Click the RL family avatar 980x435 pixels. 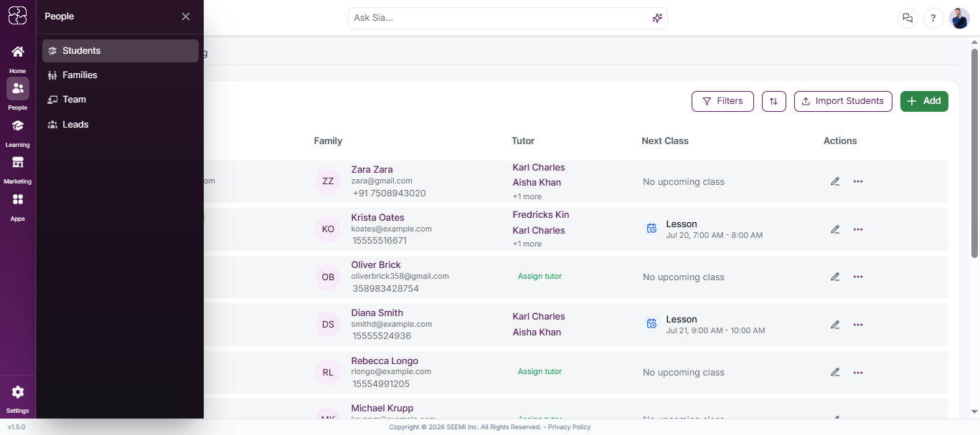pyautogui.click(x=328, y=372)
